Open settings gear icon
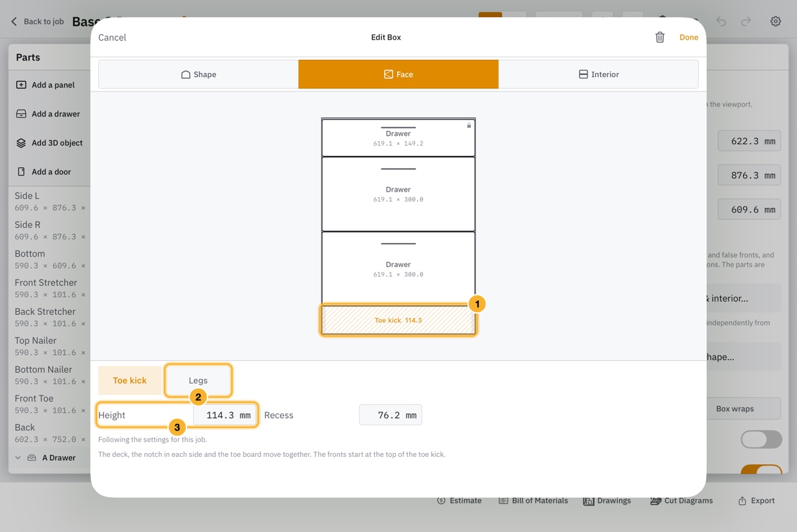Image resolution: width=797 pixels, height=532 pixels. [x=776, y=21]
